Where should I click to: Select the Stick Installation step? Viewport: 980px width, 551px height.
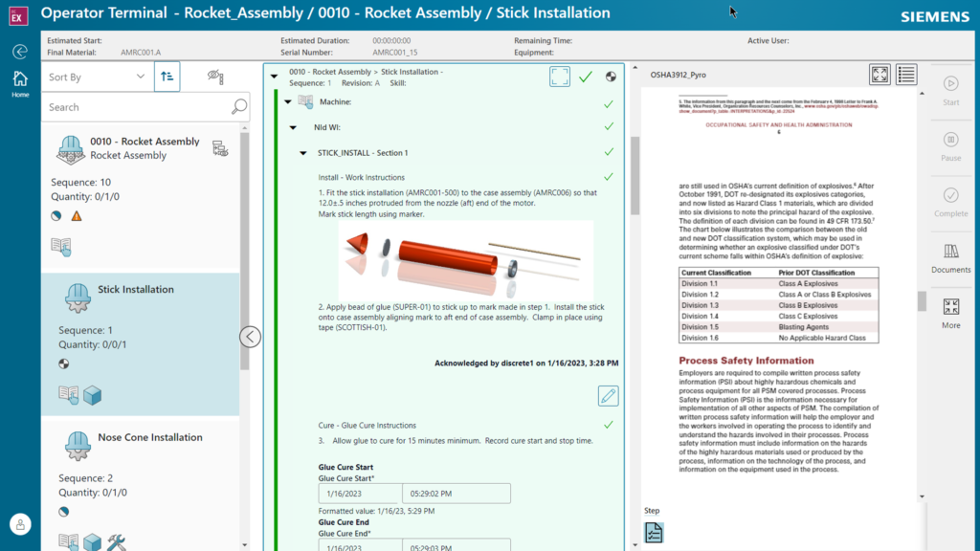(141, 344)
